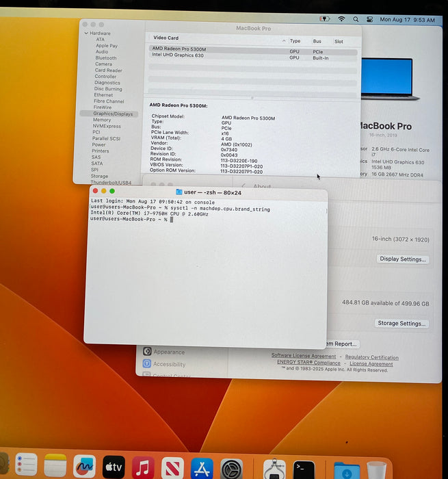Select Disc Burning in Hardware list

pos(108,89)
